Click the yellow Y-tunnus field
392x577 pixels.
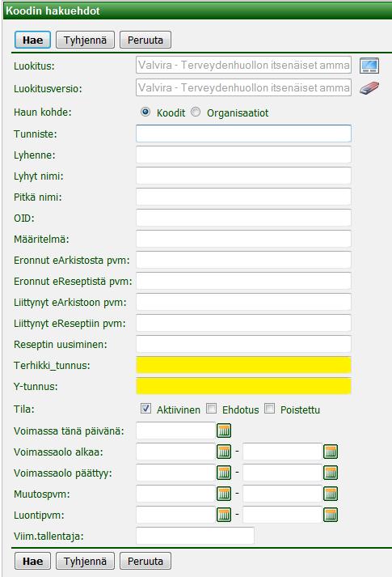(243, 386)
